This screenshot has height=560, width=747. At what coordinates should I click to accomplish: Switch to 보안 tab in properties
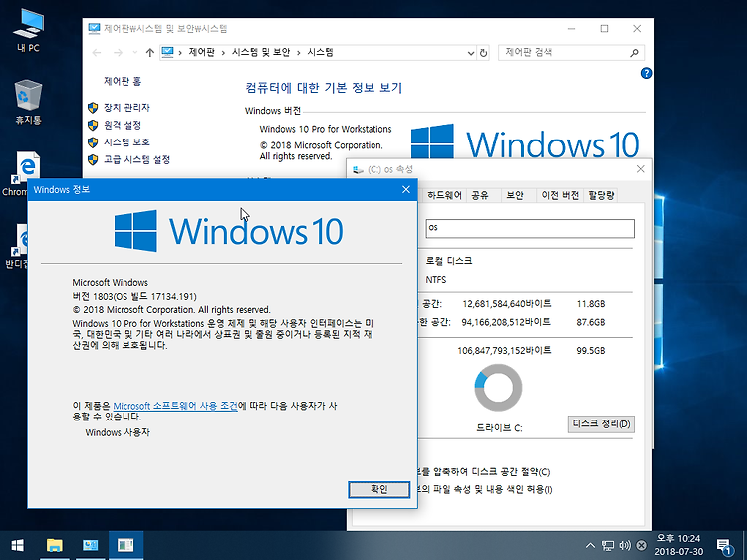point(515,195)
